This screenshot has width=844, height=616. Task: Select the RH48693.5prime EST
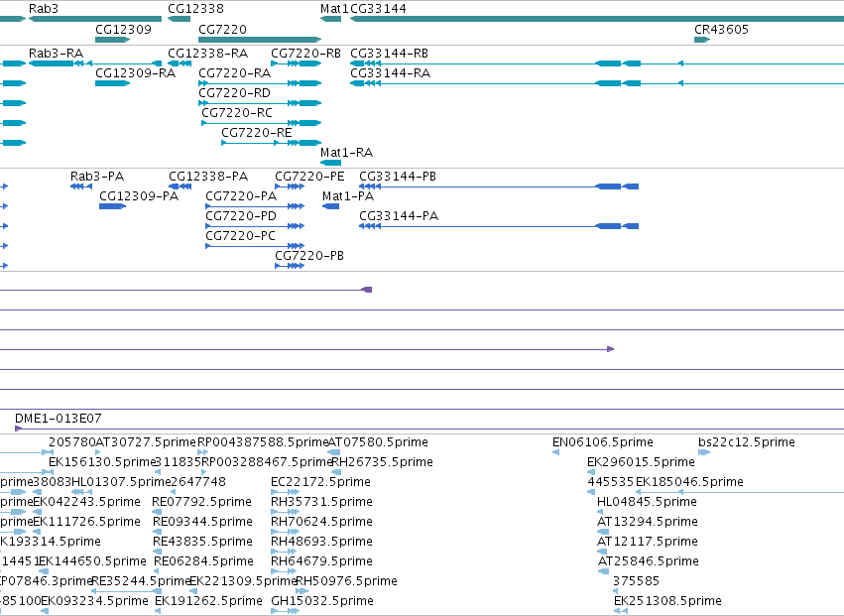click(285, 552)
